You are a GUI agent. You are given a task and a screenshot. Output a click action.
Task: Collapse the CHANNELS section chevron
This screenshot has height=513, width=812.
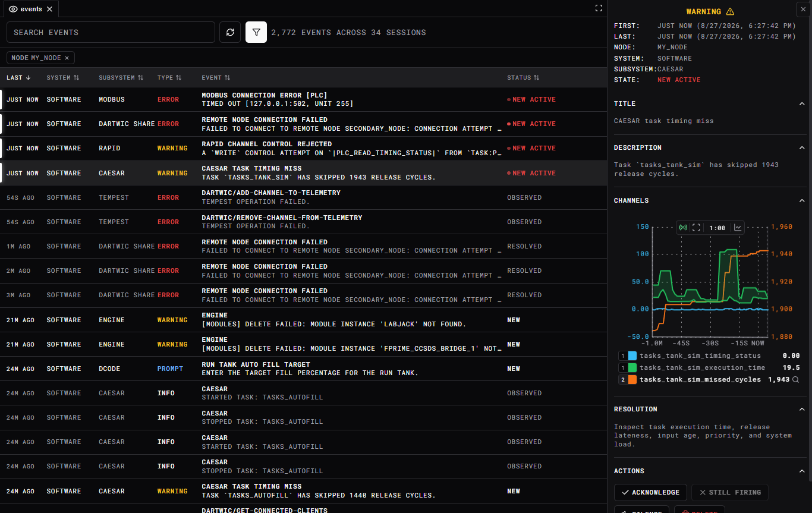(x=802, y=201)
